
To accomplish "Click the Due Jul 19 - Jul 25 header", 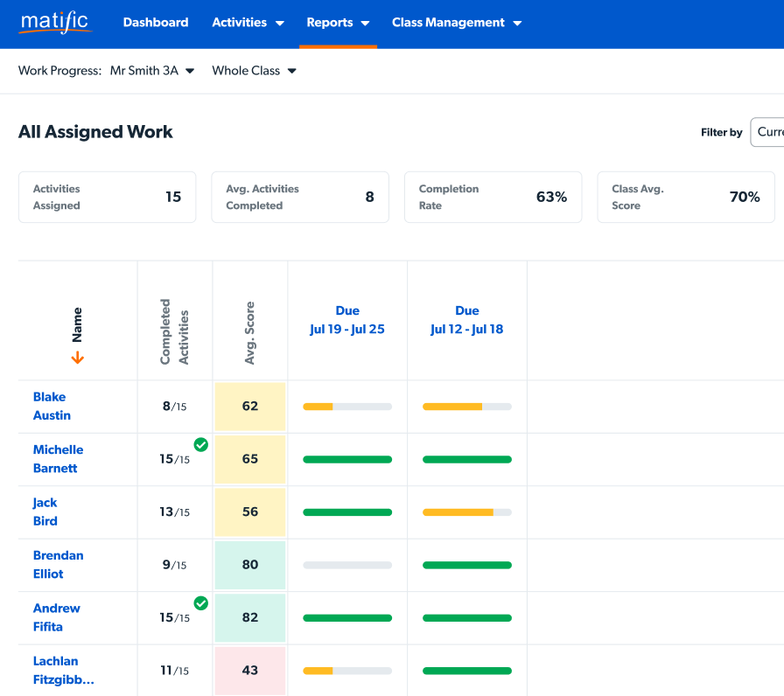I will [x=347, y=320].
